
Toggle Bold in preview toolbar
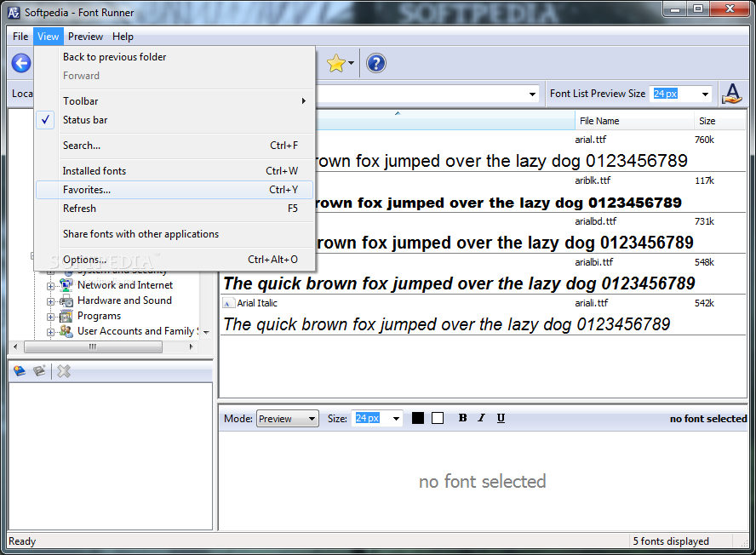(x=463, y=418)
